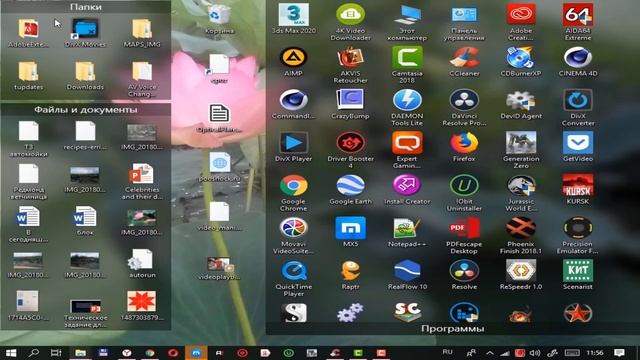The width and height of the screenshot is (640, 360).
Task: Open Raptr icon
Action: pyautogui.click(x=350, y=271)
